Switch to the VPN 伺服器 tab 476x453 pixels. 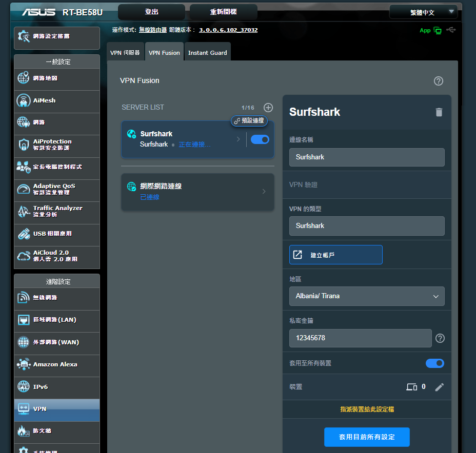(x=125, y=52)
